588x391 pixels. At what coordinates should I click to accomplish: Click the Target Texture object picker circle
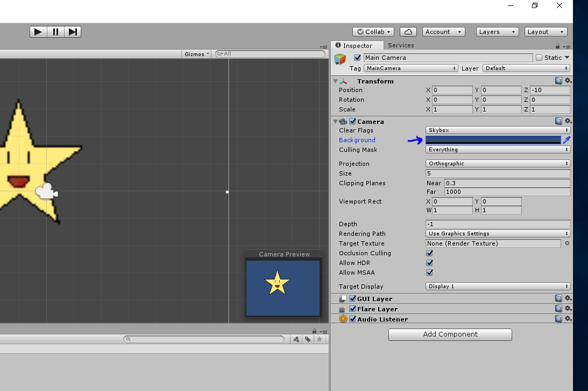pos(567,243)
